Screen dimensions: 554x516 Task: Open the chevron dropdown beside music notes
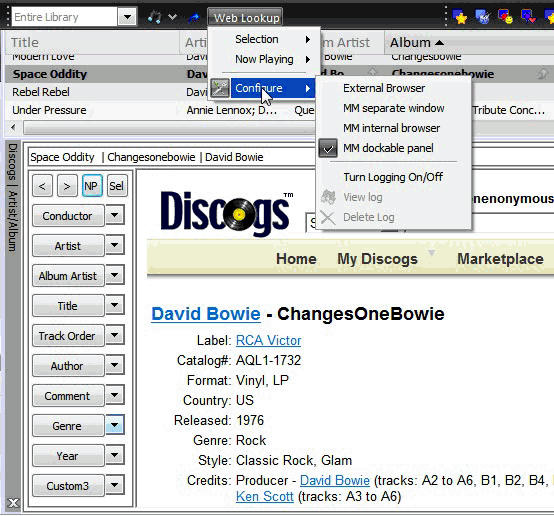[x=172, y=17]
